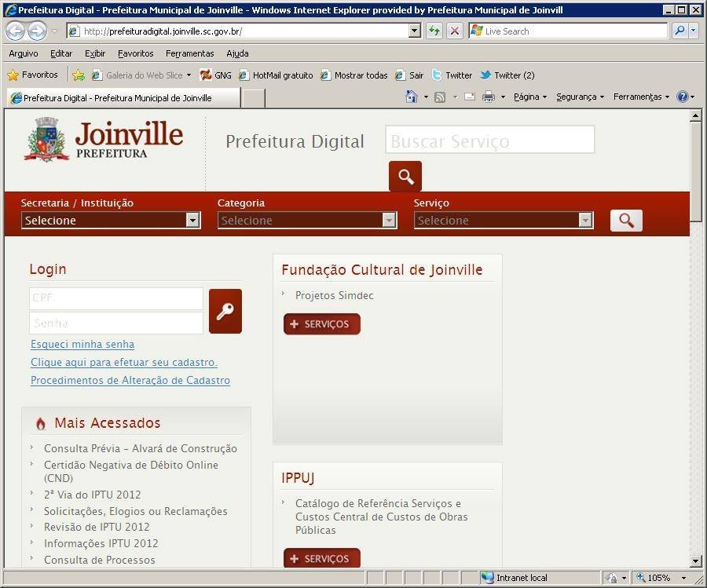707x588 pixels.
Task: Open the Twitter (2) bookmark
Action: [x=507, y=75]
